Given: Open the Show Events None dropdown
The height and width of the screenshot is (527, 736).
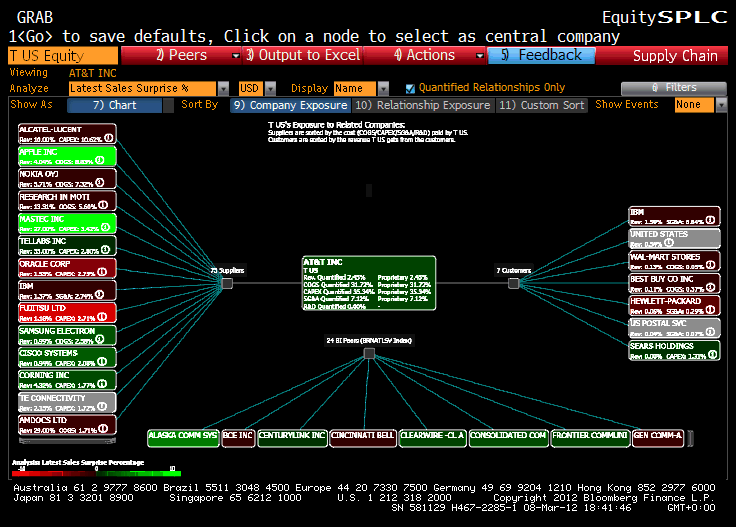Looking at the screenshot, I should (721, 105).
